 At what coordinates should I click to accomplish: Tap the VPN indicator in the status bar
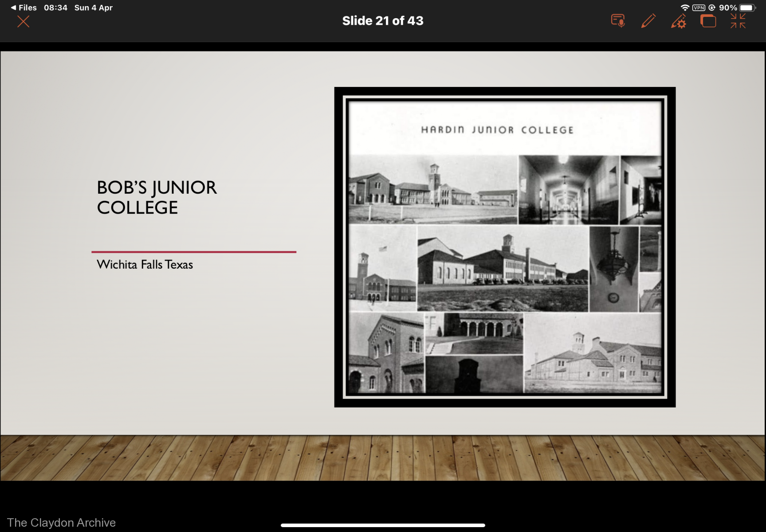point(699,8)
